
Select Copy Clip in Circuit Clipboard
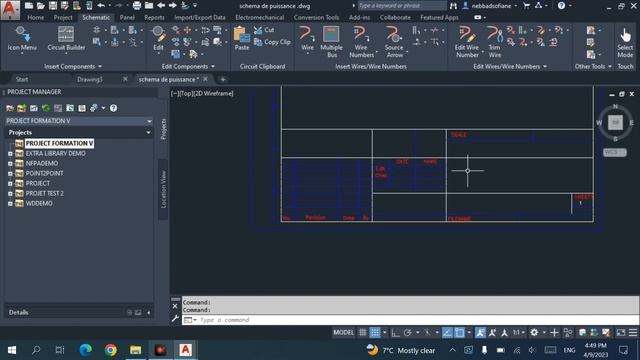272,42
